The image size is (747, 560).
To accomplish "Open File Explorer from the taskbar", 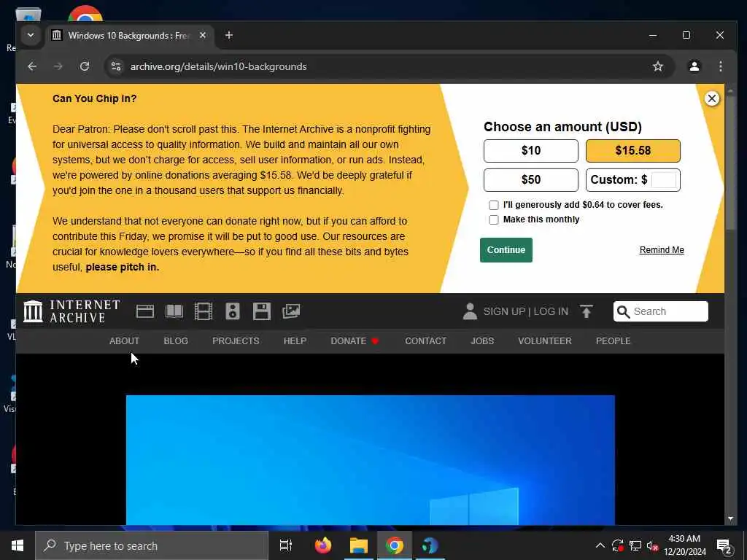I will coord(358,545).
